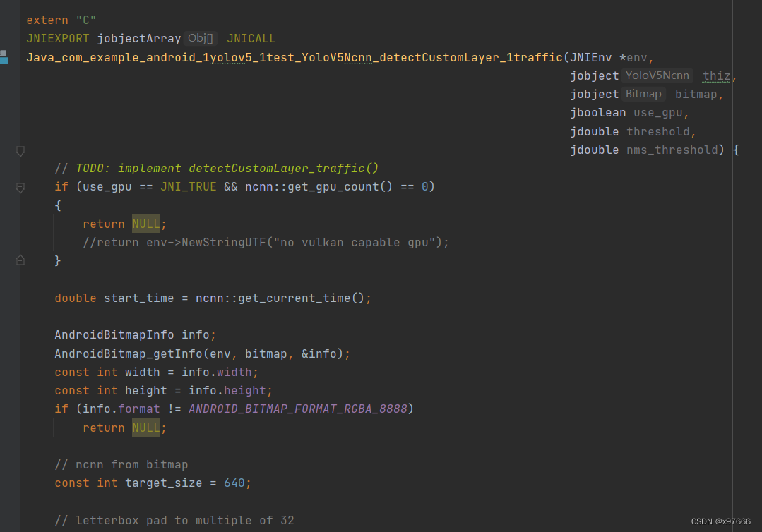Click the 640 numeric literal

(x=234, y=483)
